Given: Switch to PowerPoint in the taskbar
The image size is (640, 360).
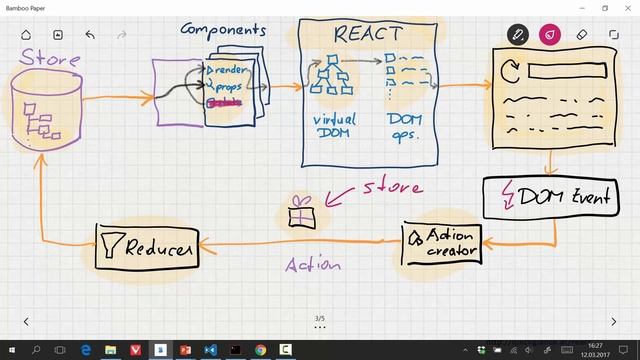Looking at the screenshot, I should pos(185,350).
